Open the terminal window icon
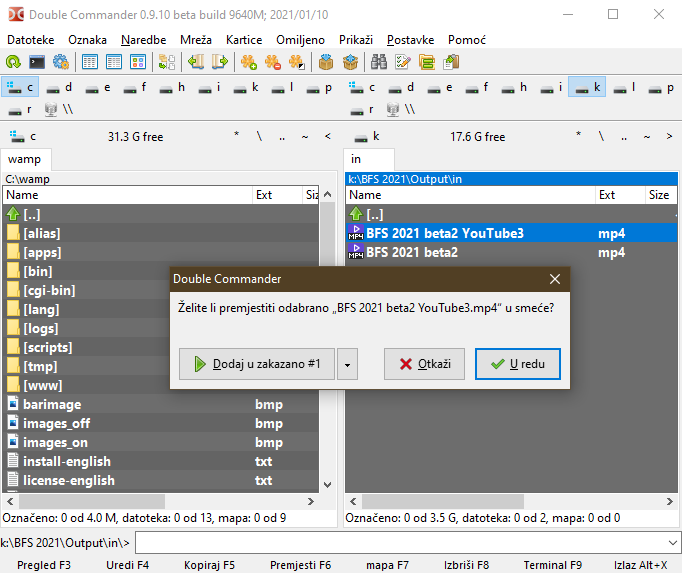 [x=37, y=62]
